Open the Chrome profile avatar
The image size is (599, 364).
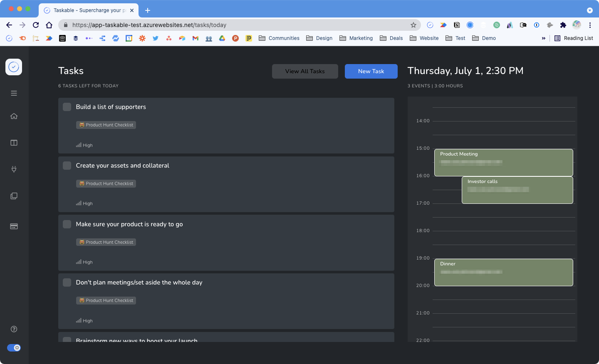pyautogui.click(x=577, y=25)
